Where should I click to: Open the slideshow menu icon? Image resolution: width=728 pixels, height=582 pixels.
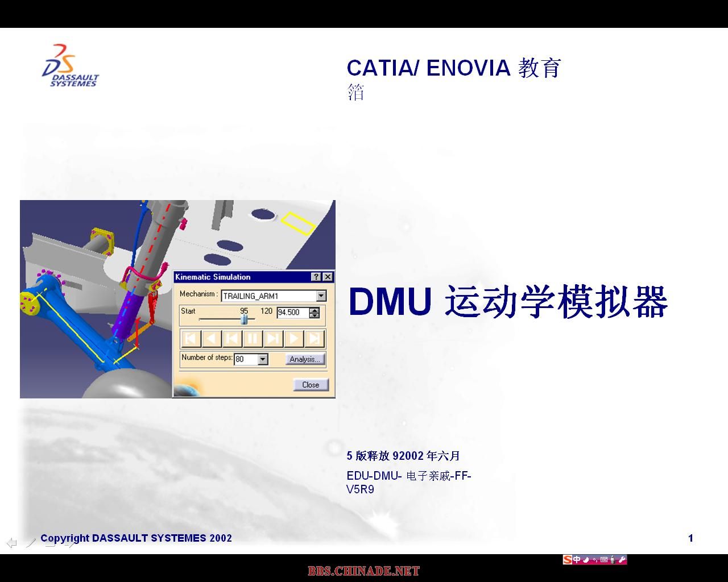tap(50, 543)
